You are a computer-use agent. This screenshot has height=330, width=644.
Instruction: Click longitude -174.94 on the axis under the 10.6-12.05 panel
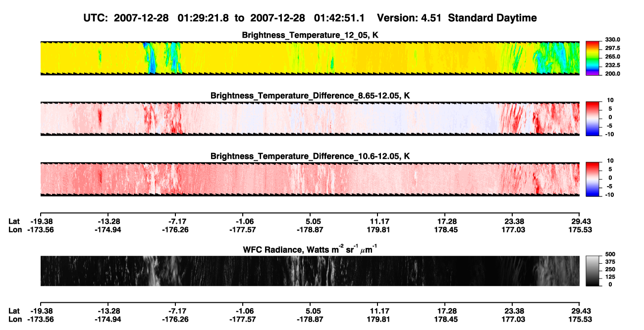point(108,230)
